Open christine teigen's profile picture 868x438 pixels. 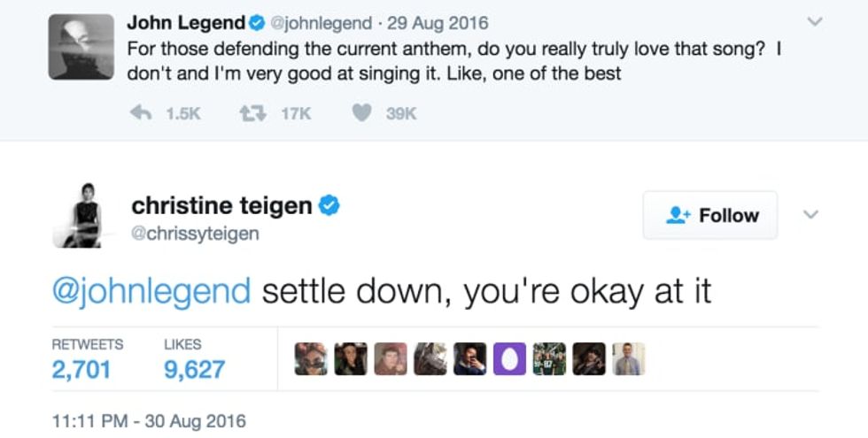coord(82,215)
